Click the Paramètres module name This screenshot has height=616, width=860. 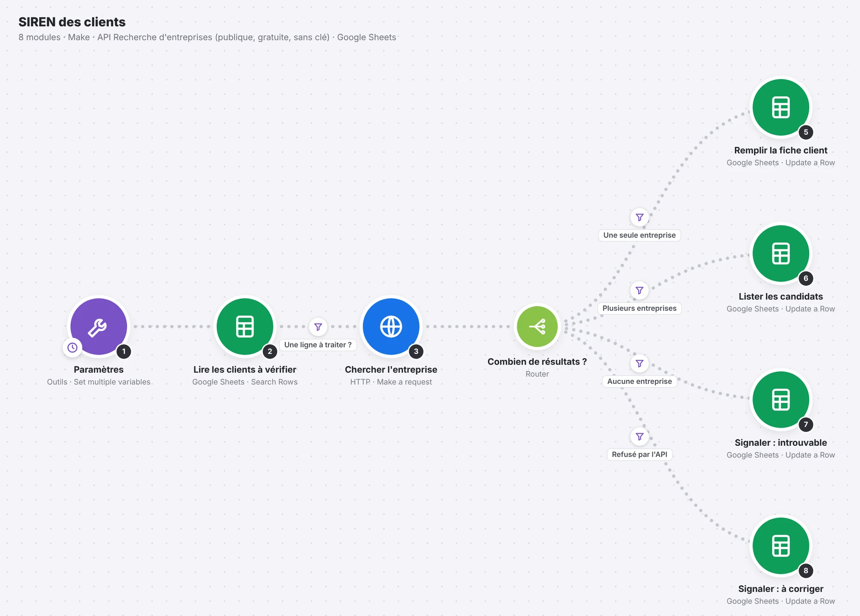point(98,369)
